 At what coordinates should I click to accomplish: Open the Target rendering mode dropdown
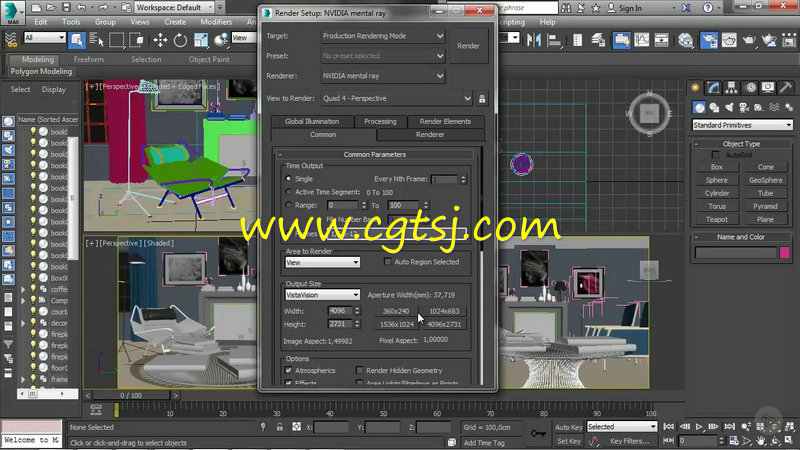tap(383, 36)
